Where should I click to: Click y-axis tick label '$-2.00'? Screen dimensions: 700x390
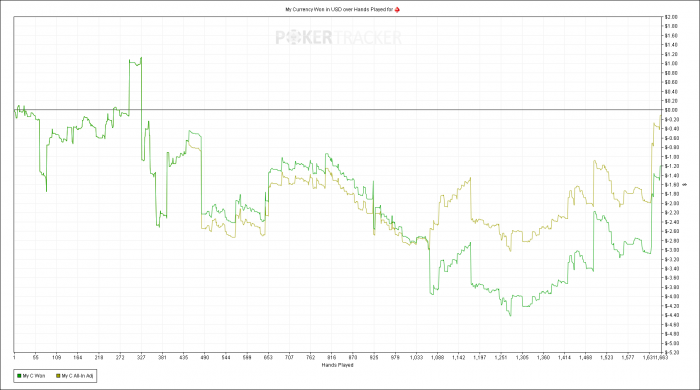[671, 203]
